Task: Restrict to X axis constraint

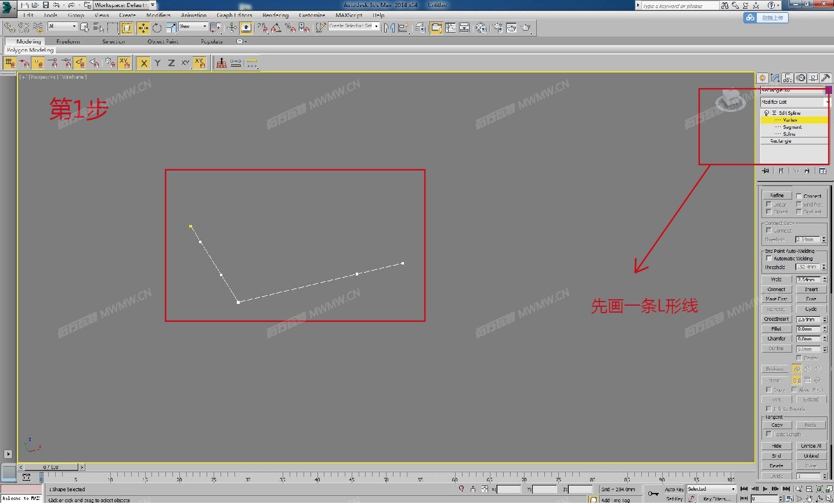Action: point(143,63)
